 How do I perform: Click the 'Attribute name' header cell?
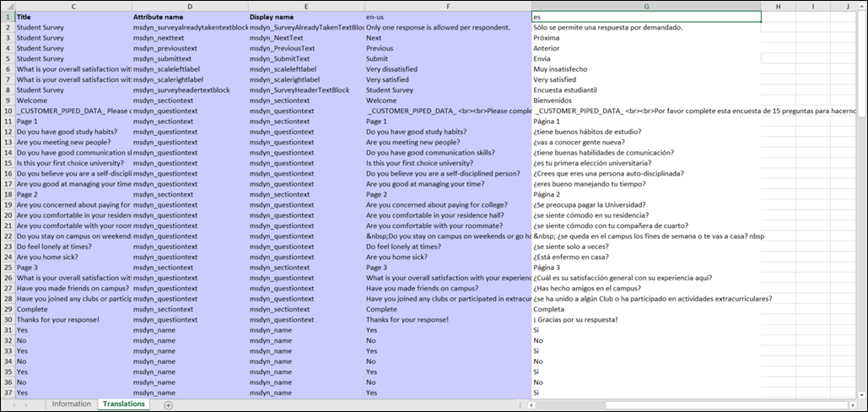pyautogui.click(x=190, y=17)
